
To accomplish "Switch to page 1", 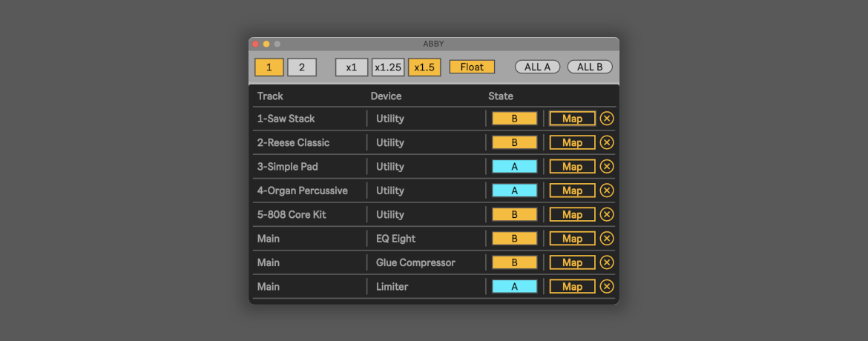I will coord(269,67).
